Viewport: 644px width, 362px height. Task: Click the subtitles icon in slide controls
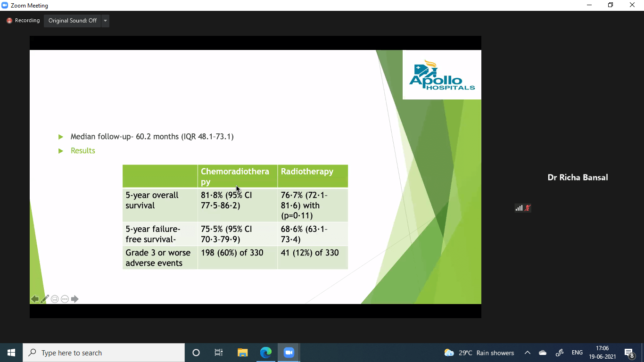55,299
